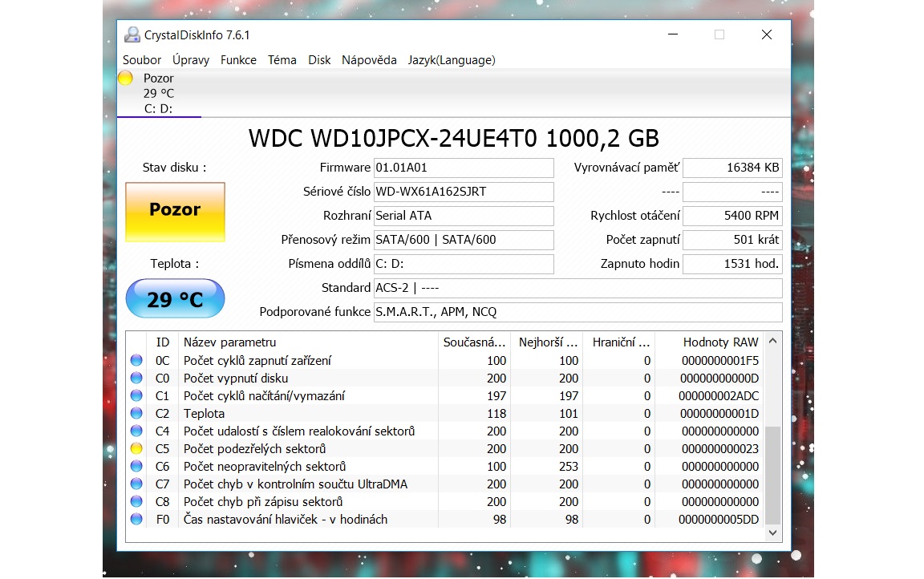Screen dimensions: 924x579
Task: Click the CrystalDiskInfo title bar app icon
Action: pos(132,34)
